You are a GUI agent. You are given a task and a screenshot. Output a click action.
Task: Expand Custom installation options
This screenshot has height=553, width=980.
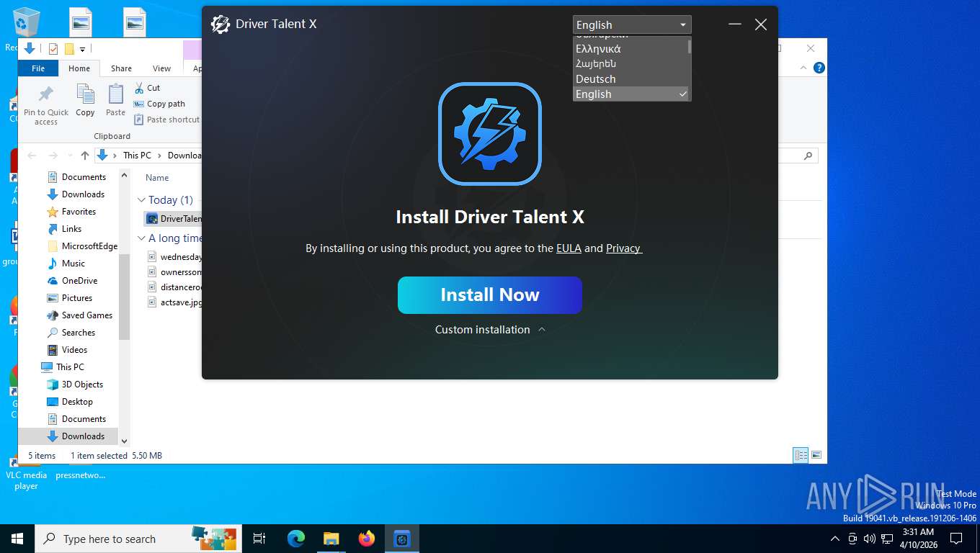pos(490,330)
